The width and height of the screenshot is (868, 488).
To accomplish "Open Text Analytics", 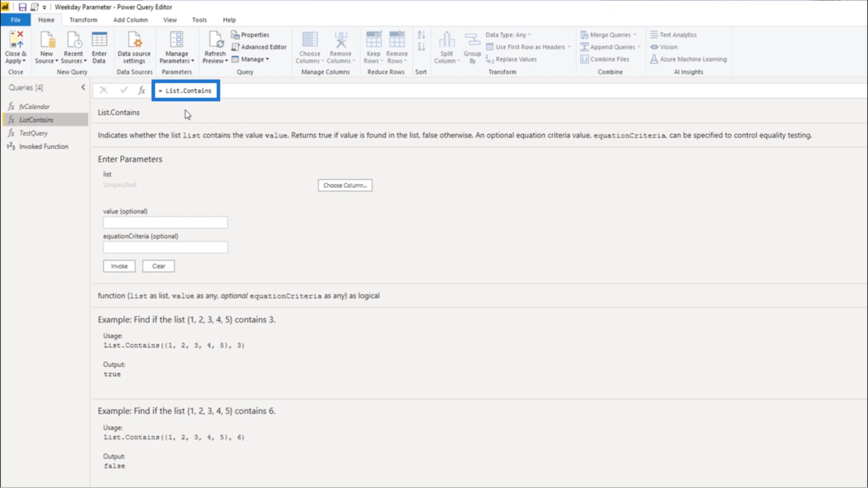I will [673, 35].
